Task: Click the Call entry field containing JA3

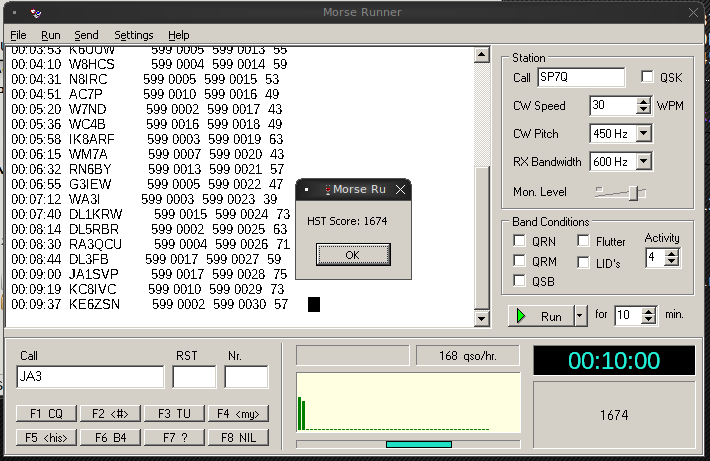Action: click(90, 377)
